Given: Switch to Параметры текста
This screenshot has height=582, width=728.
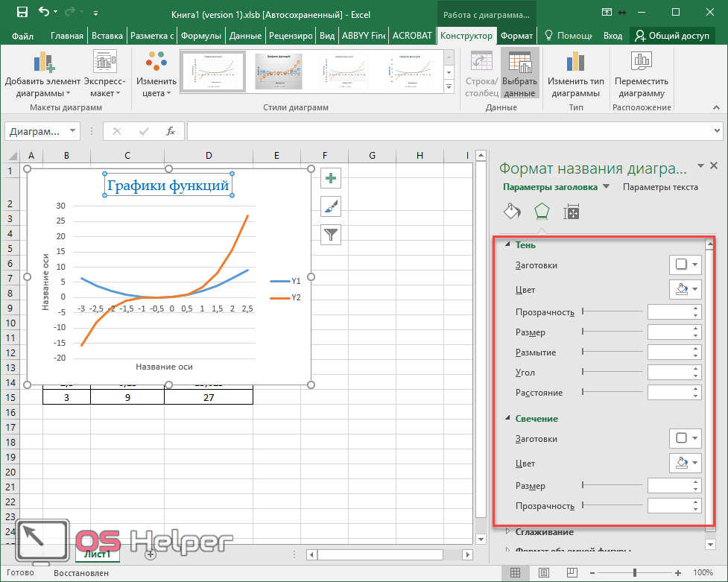Looking at the screenshot, I should [x=660, y=187].
